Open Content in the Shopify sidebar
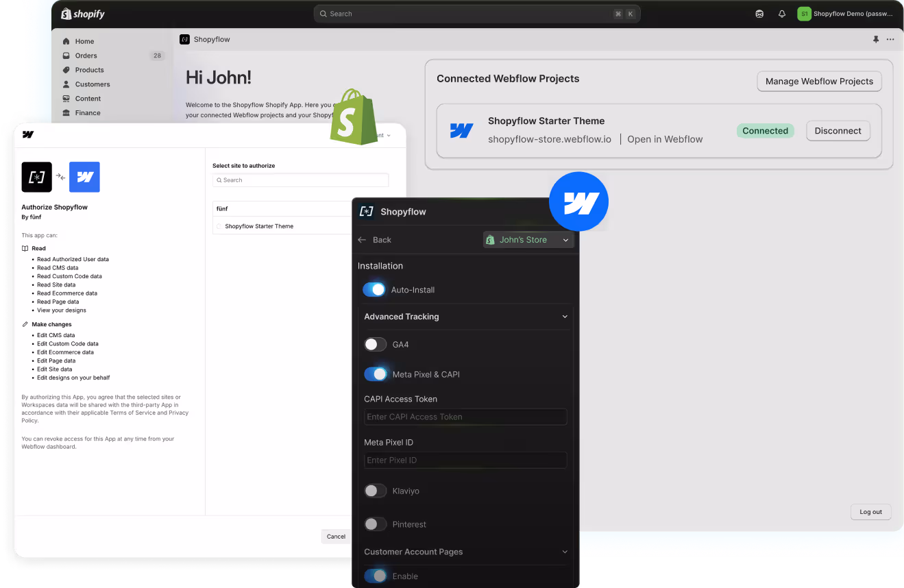The width and height of the screenshot is (904, 588). tap(88, 99)
